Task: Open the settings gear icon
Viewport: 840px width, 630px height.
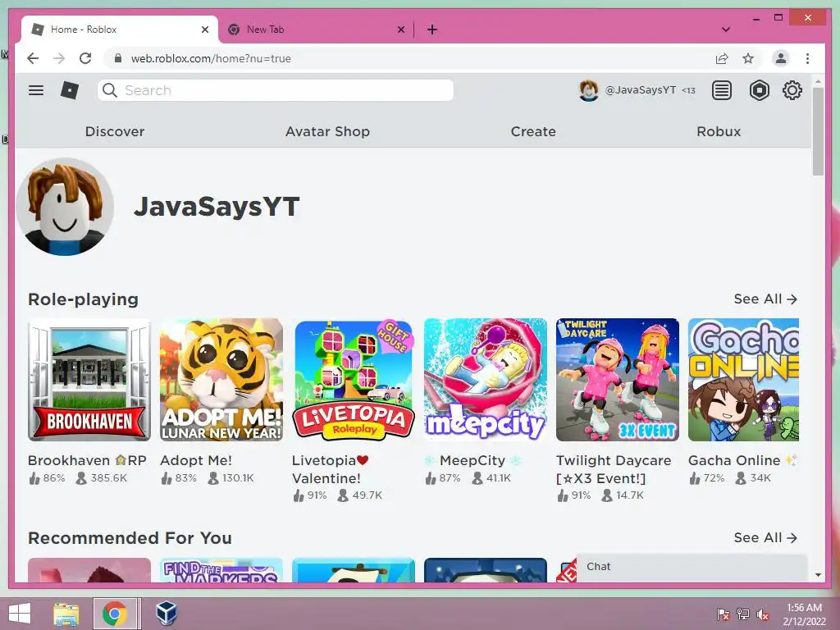Action: (x=792, y=90)
